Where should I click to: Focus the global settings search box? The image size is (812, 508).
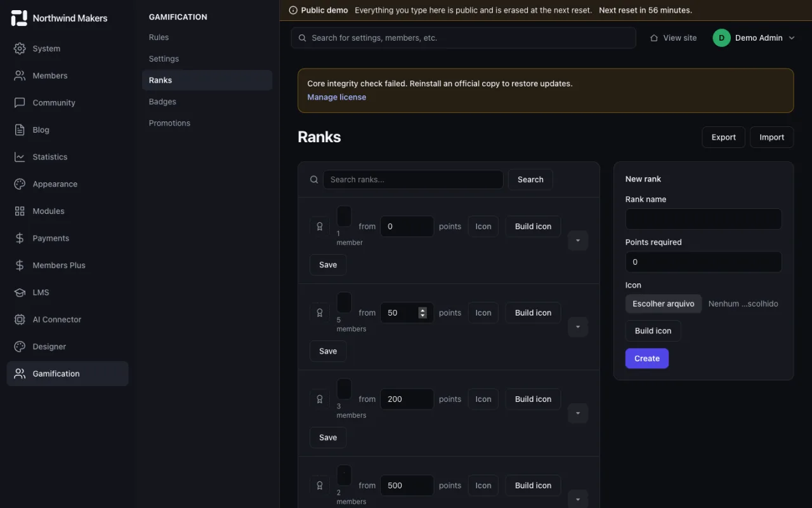click(x=463, y=38)
